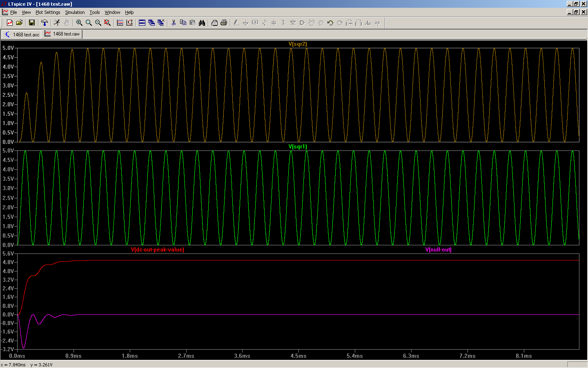Viewport: 588px width, 368px height.
Task: Click the Autorange axes icon
Action: pyautogui.click(x=129, y=23)
